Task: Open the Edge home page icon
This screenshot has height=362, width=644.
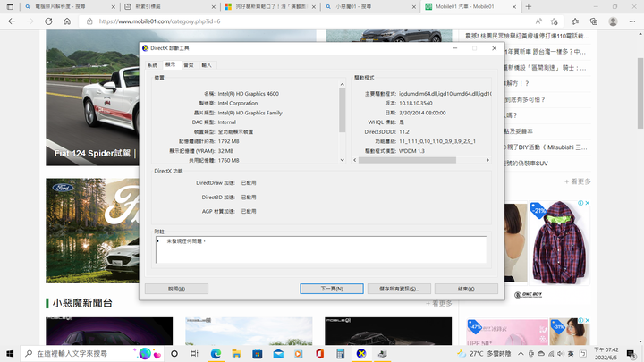Action: point(67,21)
